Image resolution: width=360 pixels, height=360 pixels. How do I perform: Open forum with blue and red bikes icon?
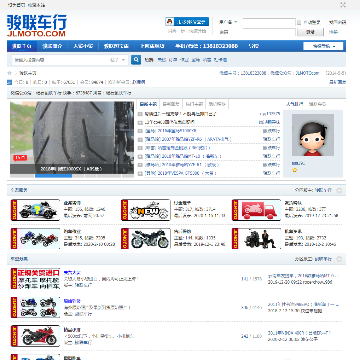(35, 238)
